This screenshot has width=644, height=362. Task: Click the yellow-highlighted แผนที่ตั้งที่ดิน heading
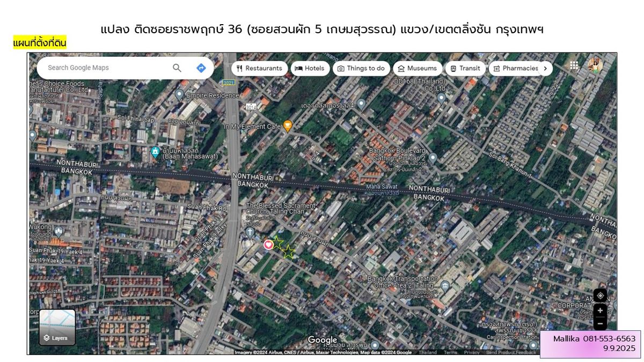(x=40, y=43)
